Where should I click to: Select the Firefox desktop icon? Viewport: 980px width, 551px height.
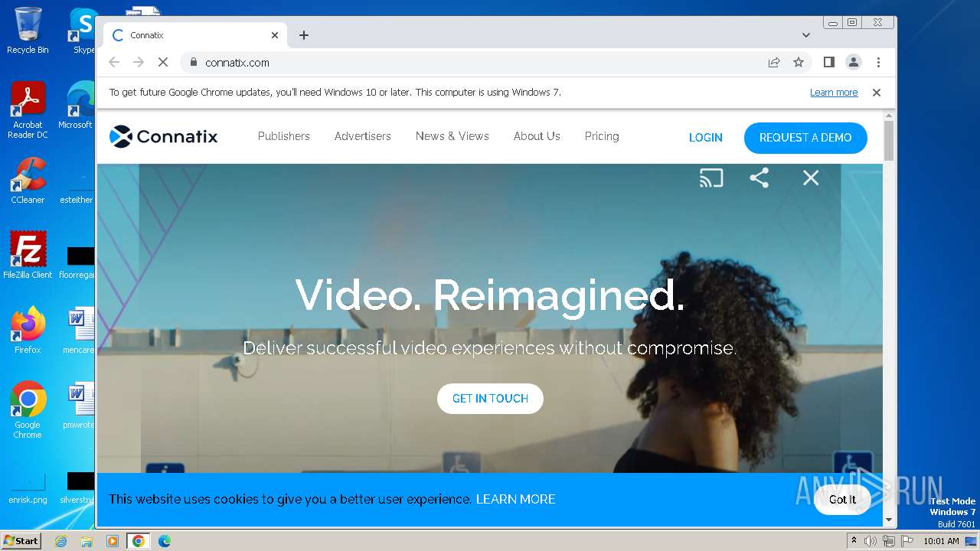click(28, 331)
